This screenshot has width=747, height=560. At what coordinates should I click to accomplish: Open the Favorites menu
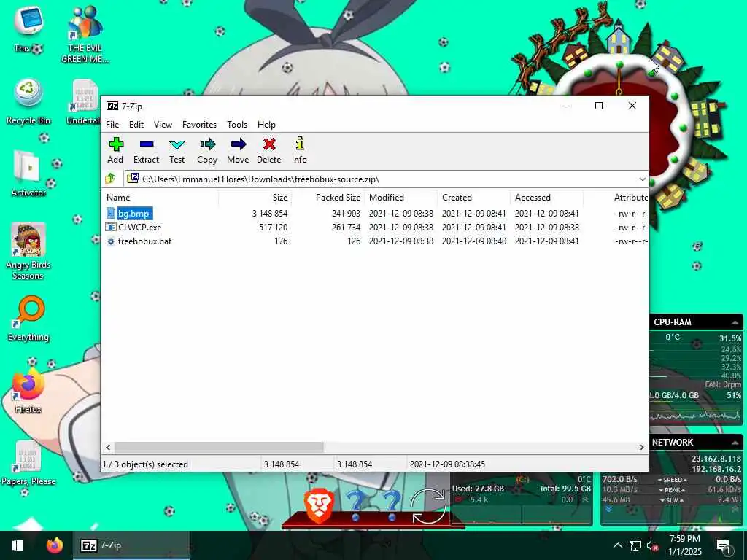(x=199, y=124)
